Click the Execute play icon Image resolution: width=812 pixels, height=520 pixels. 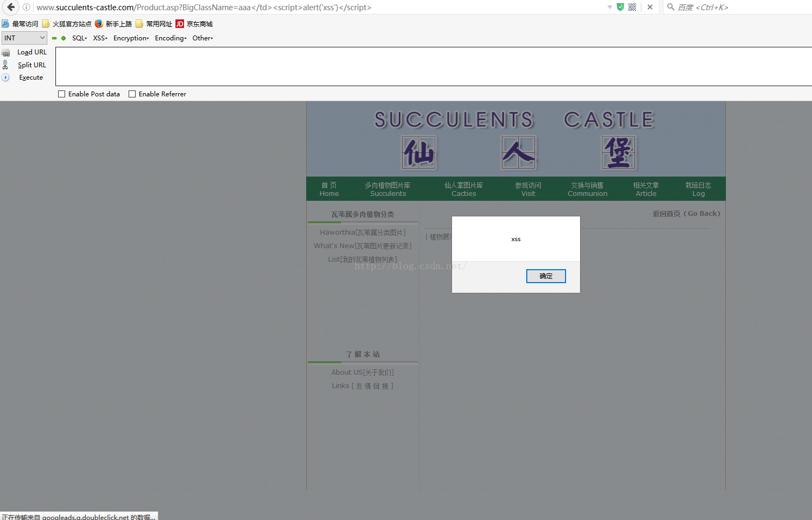[x=5, y=78]
